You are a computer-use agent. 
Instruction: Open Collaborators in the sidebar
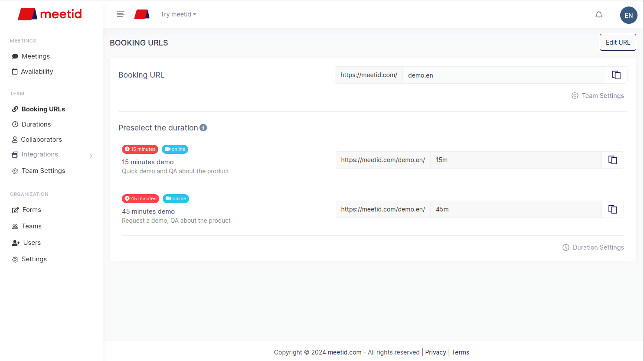pyautogui.click(x=37, y=140)
